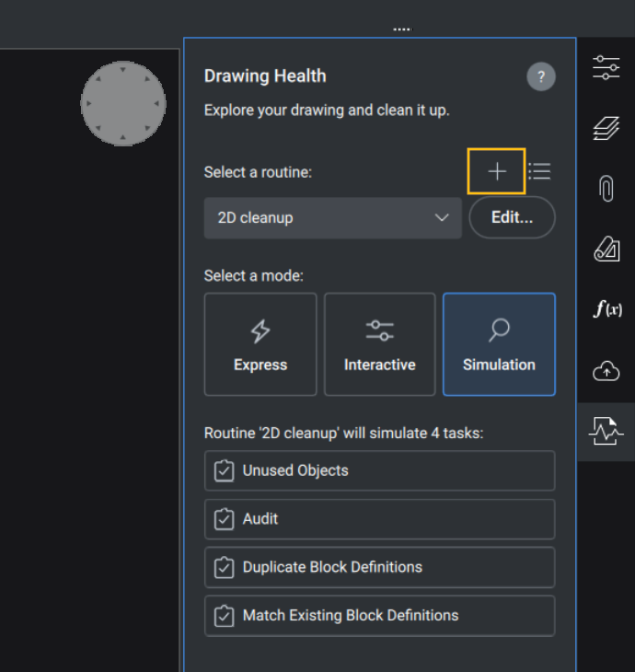Toggle the Unused Objects task
The width and height of the screenshot is (635, 672).
coord(380,470)
